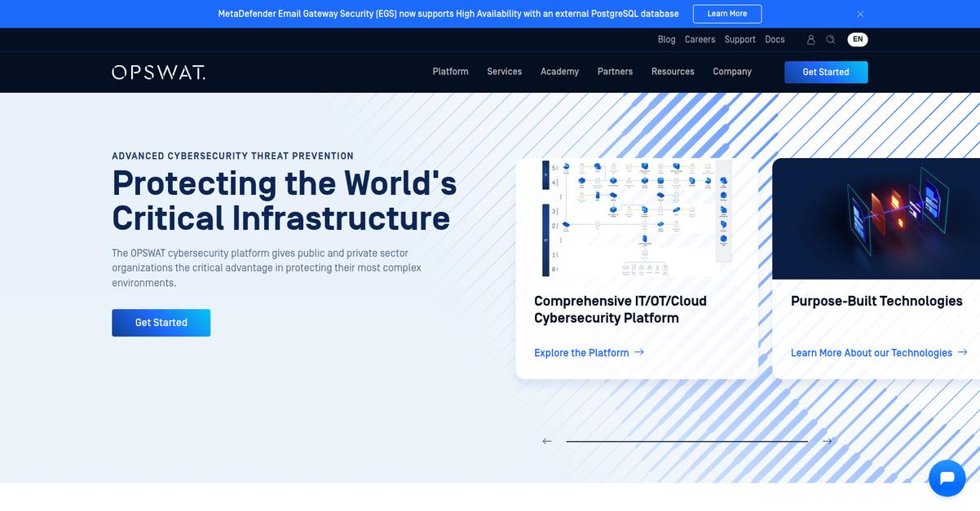Open the Support link
The width and height of the screenshot is (980, 511).
pyautogui.click(x=739, y=39)
